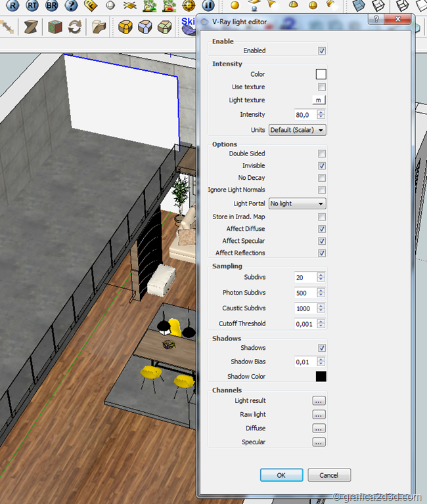Screen dimensions: 427x504
Task: Click the dialog help question mark button
Action: point(376,19)
